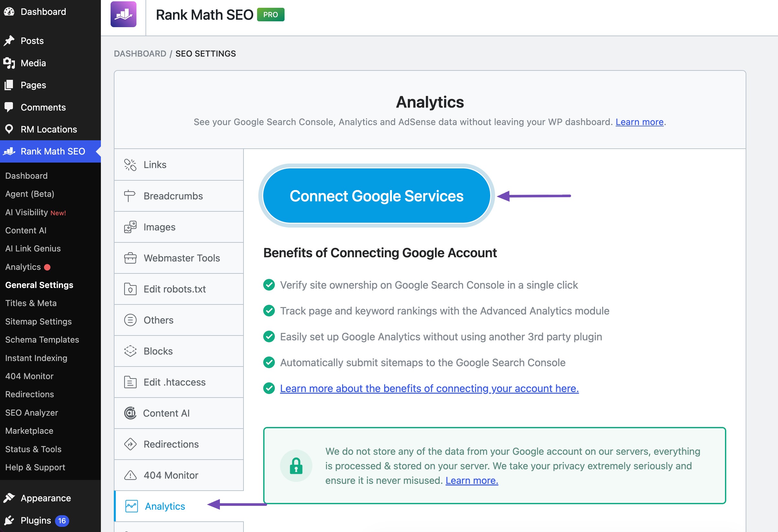Viewport: 778px width, 532px height.
Task: Open AI Link Genius submenu item
Action: [33, 249]
